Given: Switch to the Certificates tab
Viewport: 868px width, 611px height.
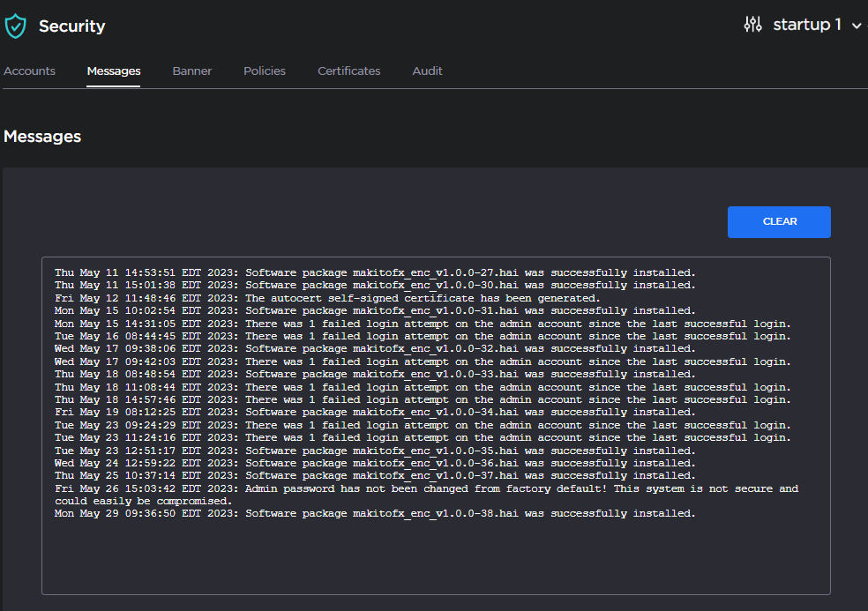Looking at the screenshot, I should coord(348,71).
